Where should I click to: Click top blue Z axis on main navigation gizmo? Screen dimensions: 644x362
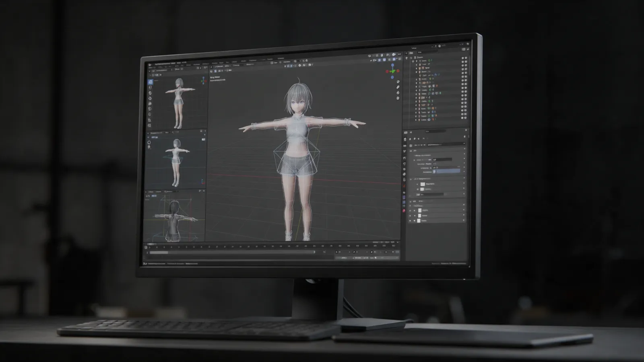393,65
